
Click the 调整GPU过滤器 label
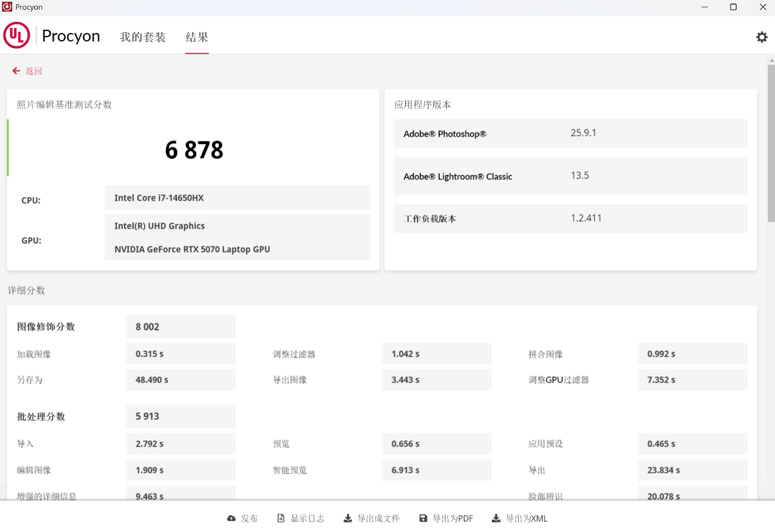(559, 379)
